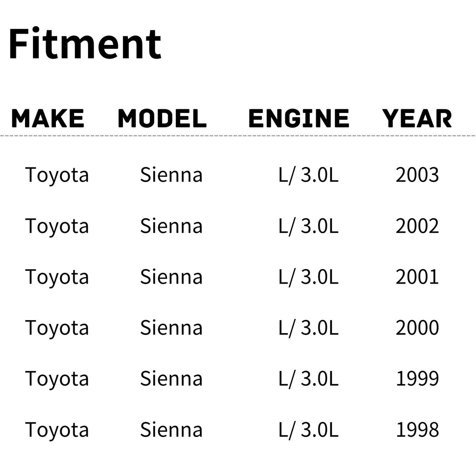Select the 2003 year cell
Screen dimensions: 476x476
[417, 175]
